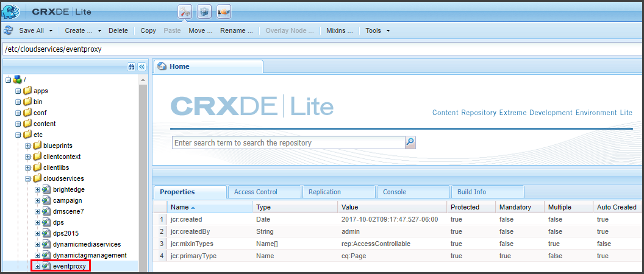Click the Home tab's house icon
Viewport: 644px width, 274px height.
(x=162, y=66)
